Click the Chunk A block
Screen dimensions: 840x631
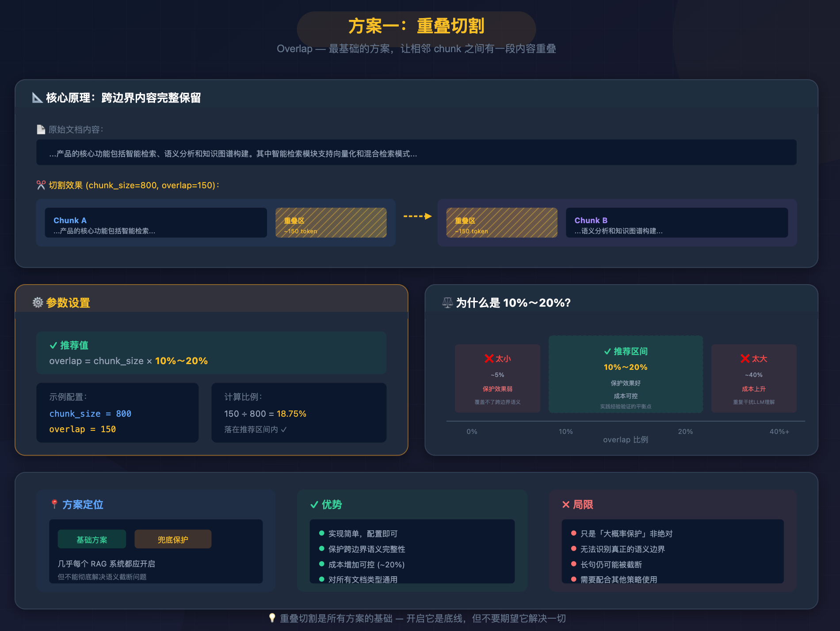pos(156,223)
